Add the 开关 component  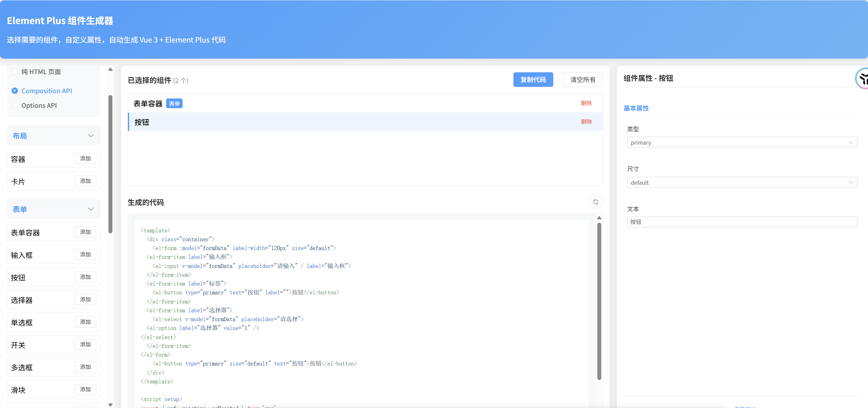85,344
